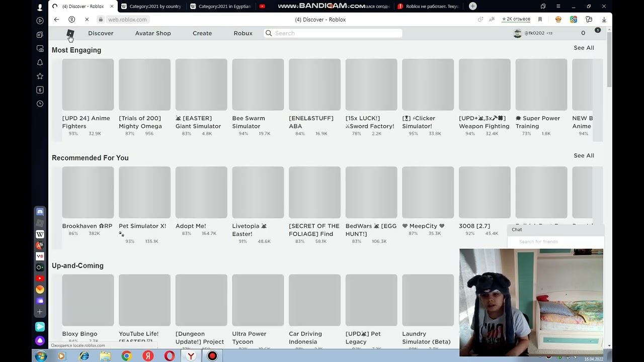Open Google Chrome from the taskbar
This screenshot has width=644, height=362.
[126, 356]
